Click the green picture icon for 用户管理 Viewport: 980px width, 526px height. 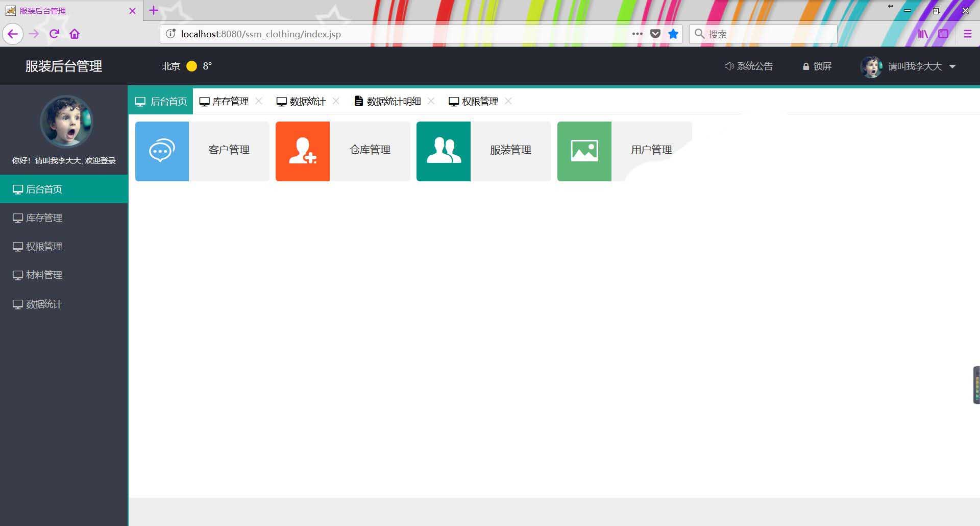[584, 151]
